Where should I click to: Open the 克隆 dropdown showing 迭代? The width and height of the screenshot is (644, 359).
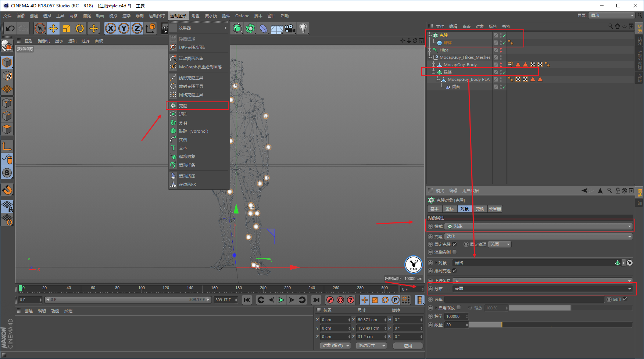(x=539, y=236)
